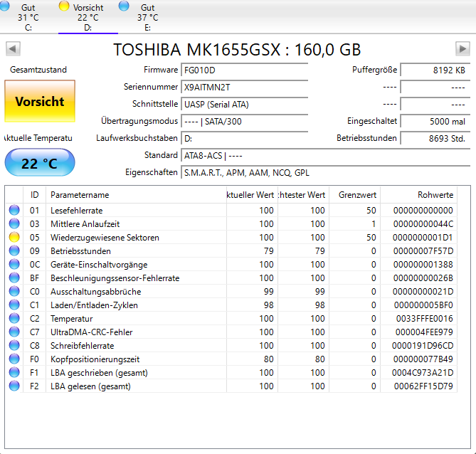Click the status icon for UltraDMA-CRC-Fehler
The width and height of the screenshot is (476, 454).
(x=14, y=332)
